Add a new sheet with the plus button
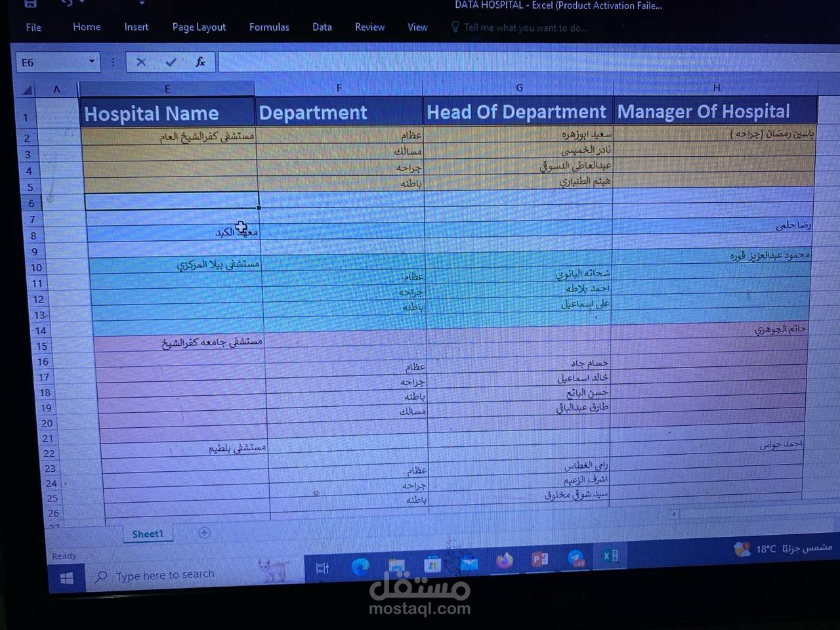 (x=204, y=532)
